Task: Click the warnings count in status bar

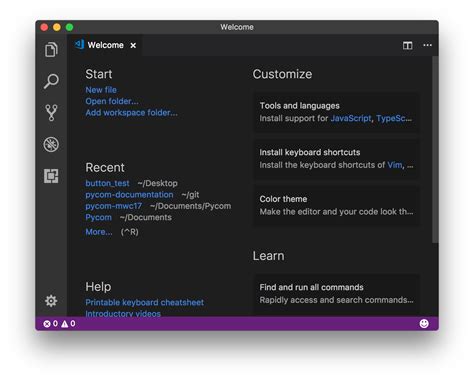Action: click(x=68, y=323)
